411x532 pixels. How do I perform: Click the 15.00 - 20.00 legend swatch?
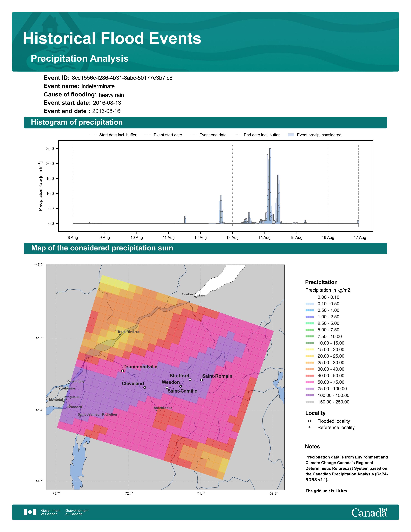[x=309, y=350]
